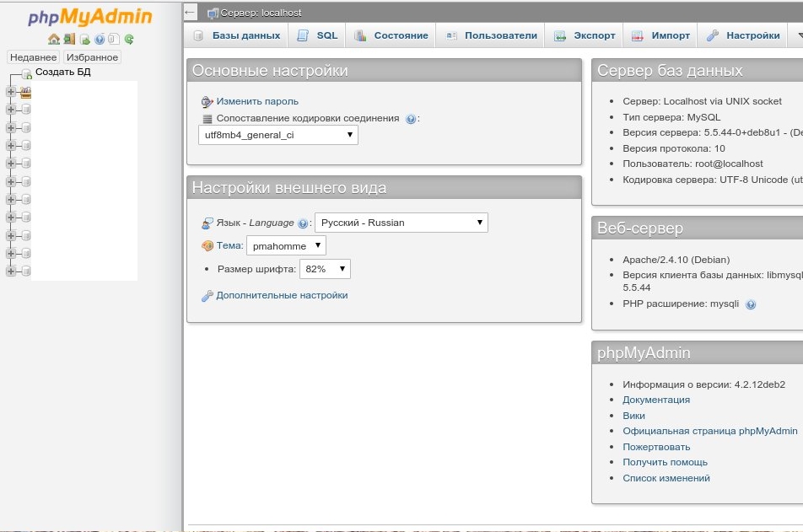Click the Кодировка сервера: UTF-8 Unicode line
This screenshot has height=532, width=803.
[x=713, y=180]
